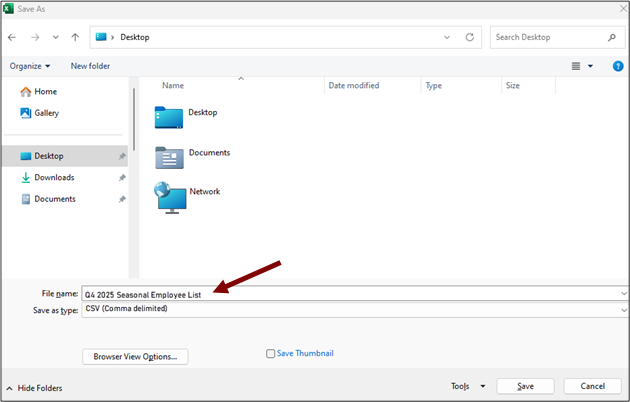The height and width of the screenshot is (402, 630).
Task: Go to Home in the navigation pane
Action: point(45,91)
